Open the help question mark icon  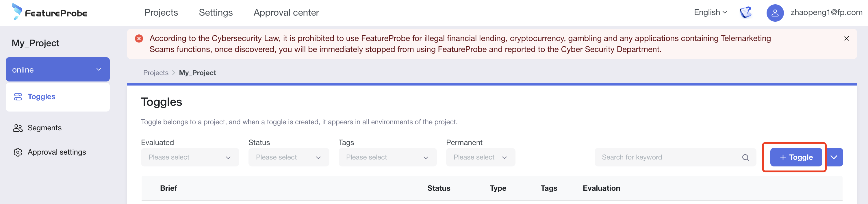[745, 12]
